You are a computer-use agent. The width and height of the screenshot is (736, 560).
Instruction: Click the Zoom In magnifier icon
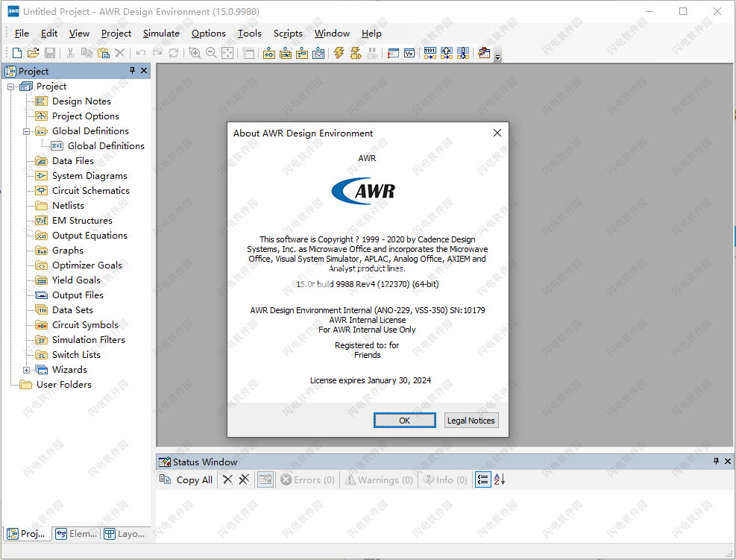tap(195, 53)
